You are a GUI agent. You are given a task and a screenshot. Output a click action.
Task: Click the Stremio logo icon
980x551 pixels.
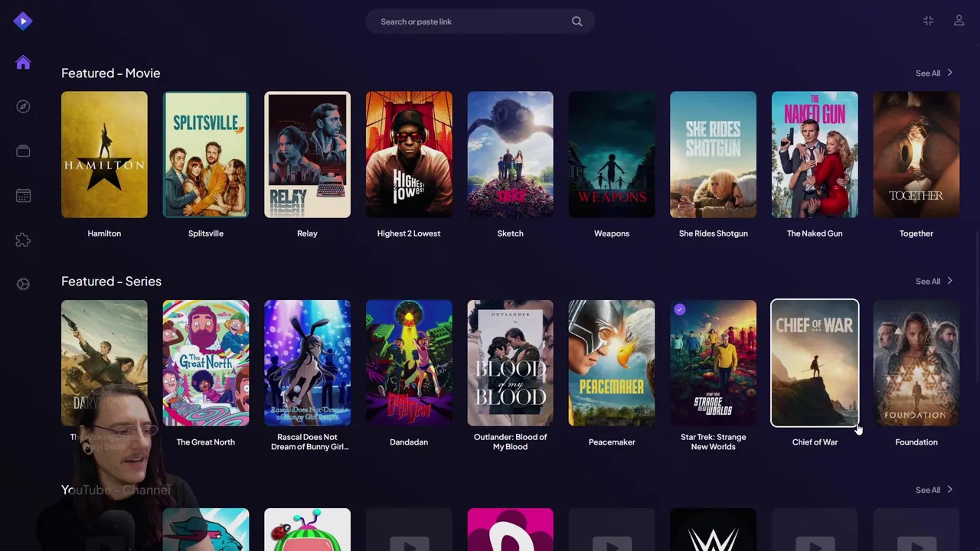(23, 21)
